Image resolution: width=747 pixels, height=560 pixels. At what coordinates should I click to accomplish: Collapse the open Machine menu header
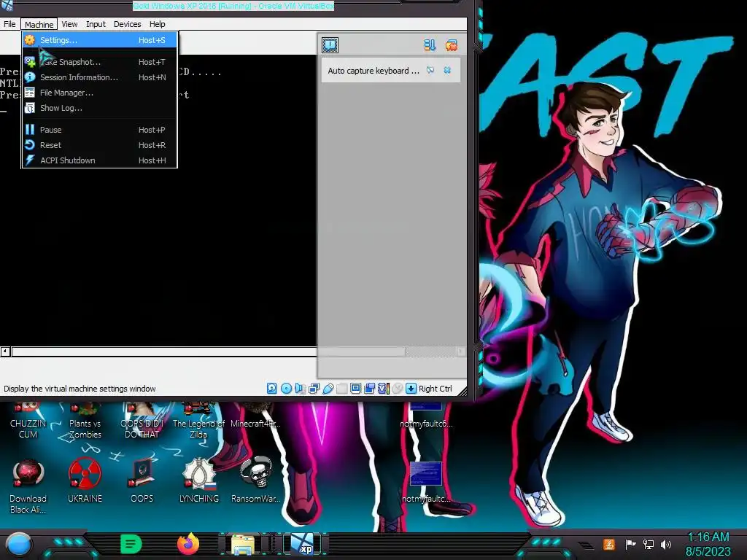pyautogui.click(x=39, y=24)
